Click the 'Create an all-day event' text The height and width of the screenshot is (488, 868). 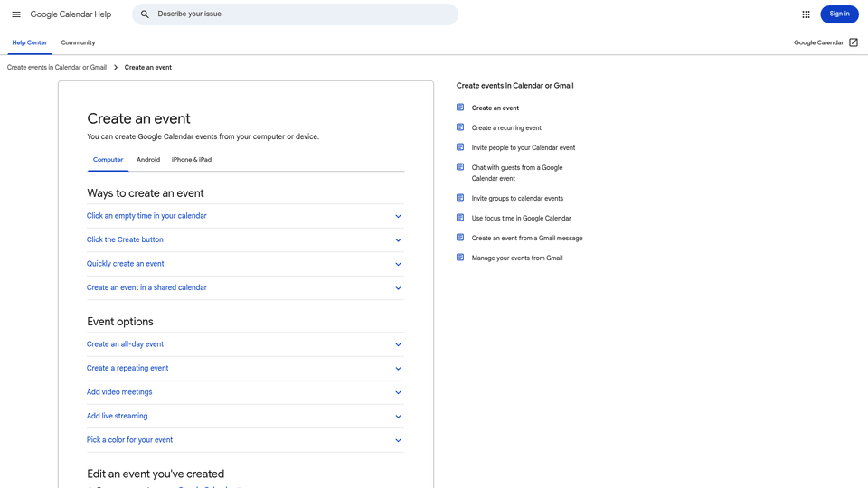pos(125,343)
